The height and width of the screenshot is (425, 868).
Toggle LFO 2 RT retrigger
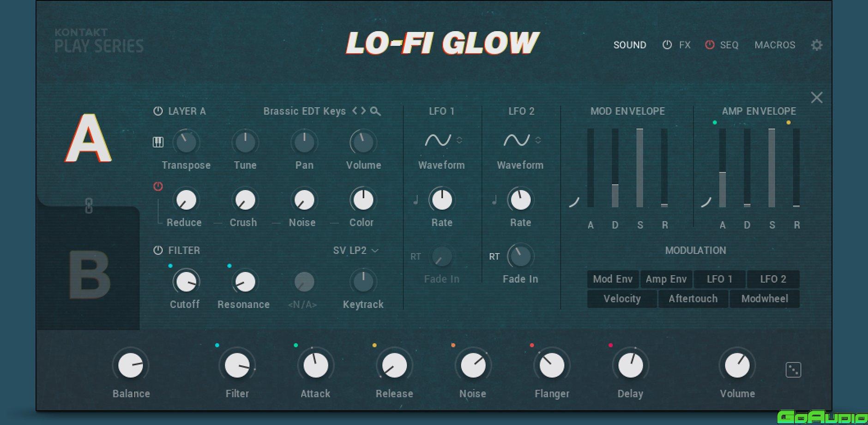tap(494, 257)
